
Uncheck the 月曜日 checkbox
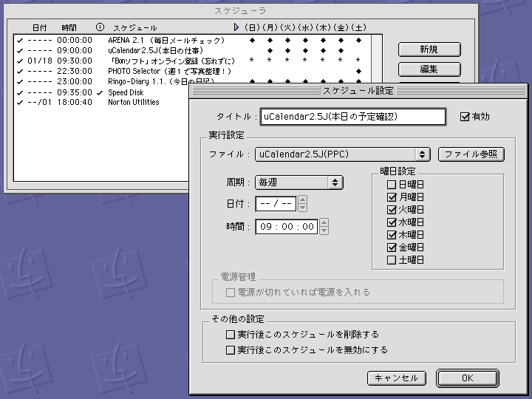pos(391,197)
